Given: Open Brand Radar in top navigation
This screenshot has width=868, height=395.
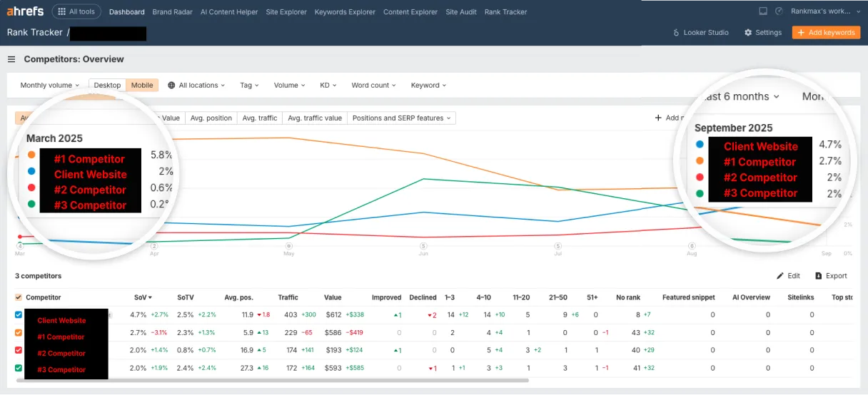Looking at the screenshot, I should [173, 12].
